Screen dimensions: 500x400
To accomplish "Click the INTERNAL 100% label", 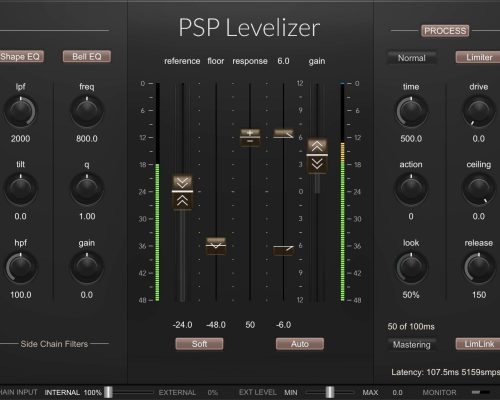I will coord(73,393).
